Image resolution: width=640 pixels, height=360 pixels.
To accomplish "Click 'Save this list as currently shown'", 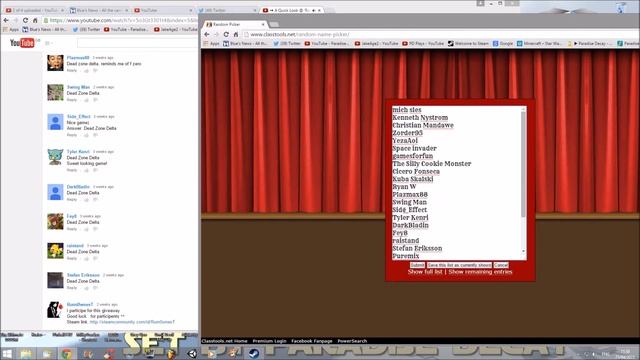I will (459, 265).
